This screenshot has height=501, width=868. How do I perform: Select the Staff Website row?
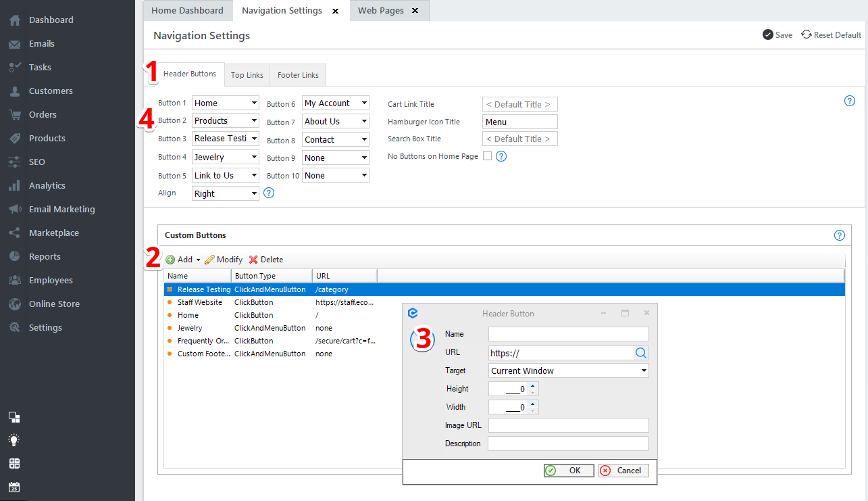504,302
